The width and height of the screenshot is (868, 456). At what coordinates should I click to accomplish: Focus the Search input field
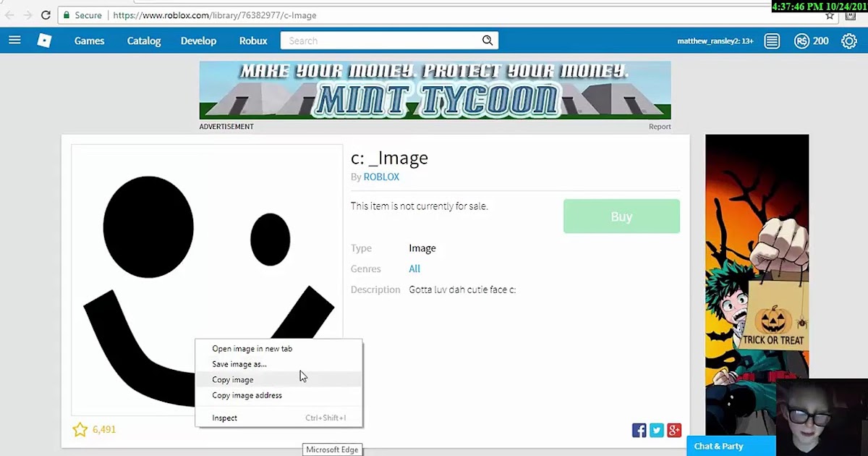(x=380, y=41)
